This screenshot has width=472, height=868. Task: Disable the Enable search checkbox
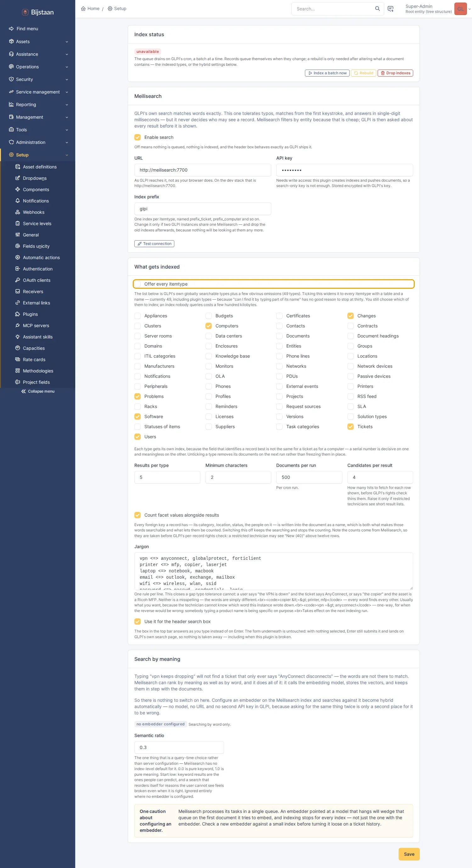coord(138,137)
